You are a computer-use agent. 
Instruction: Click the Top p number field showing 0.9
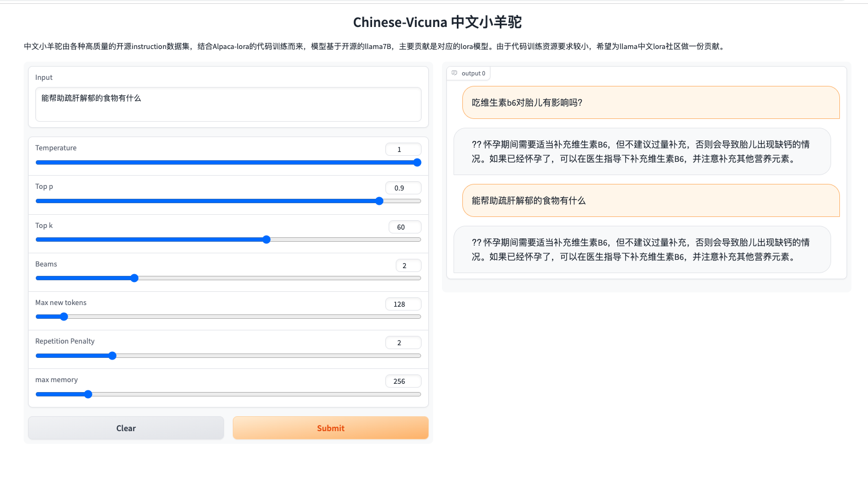(403, 188)
